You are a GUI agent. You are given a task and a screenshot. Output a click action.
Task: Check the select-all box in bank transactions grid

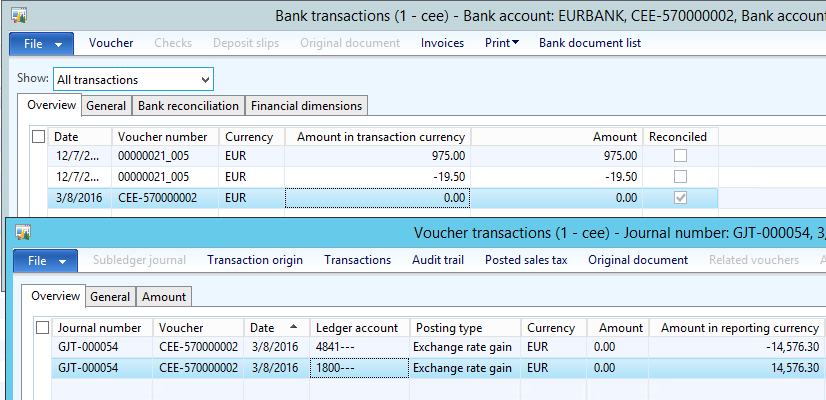[x=38, y=137]
